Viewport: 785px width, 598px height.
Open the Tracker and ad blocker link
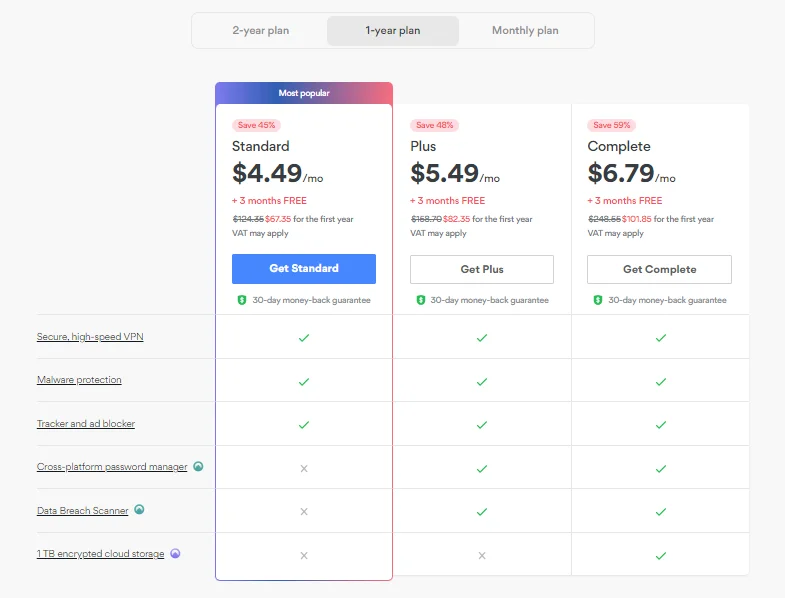pos(86,424)
